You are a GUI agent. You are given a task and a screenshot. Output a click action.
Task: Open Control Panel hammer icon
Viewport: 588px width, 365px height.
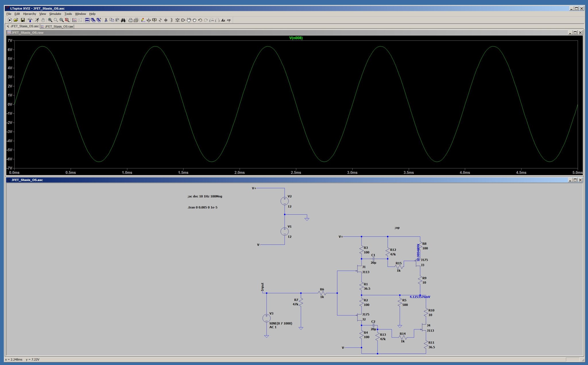[x=30, y=20]
